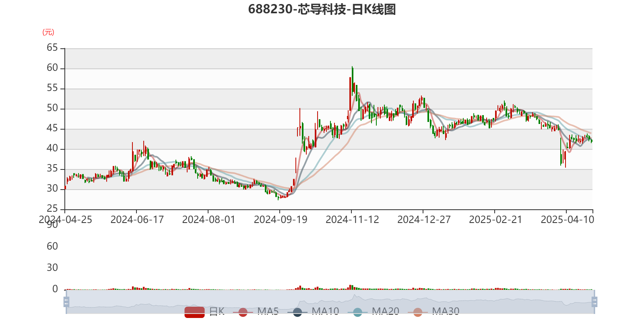Click the tallest volume bar near 2024-11-12
644x322 pixels.
[x=350, y=287]
